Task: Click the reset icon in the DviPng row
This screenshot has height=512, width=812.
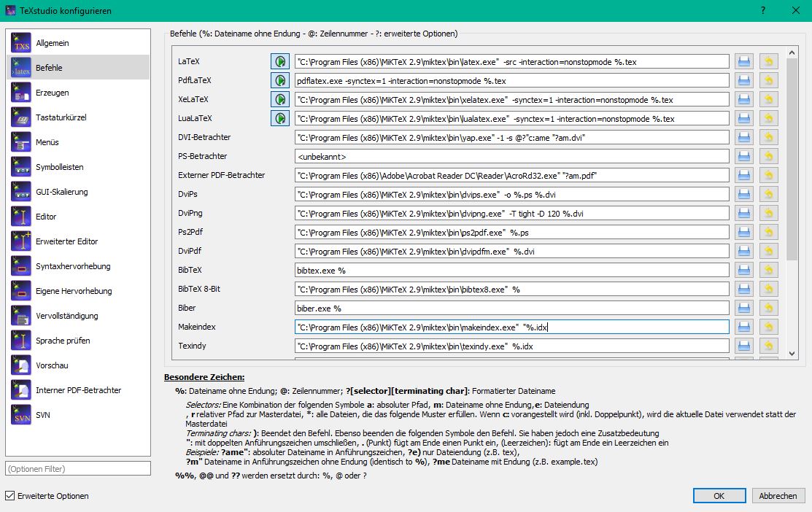Action: 769,213
